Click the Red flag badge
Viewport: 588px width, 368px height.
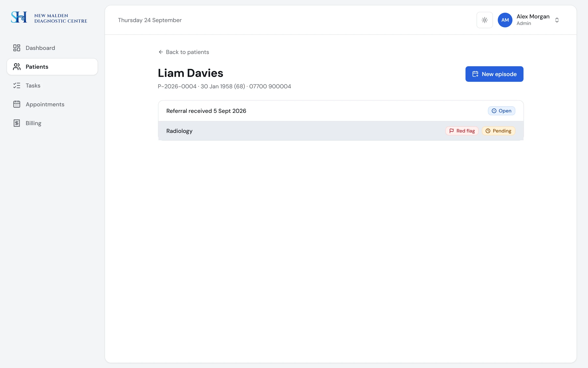coord(462,131)
